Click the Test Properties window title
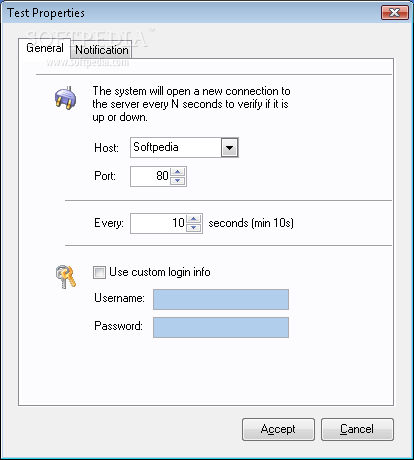The height and width of the screenshot is (460, 414). pos(46,13)
